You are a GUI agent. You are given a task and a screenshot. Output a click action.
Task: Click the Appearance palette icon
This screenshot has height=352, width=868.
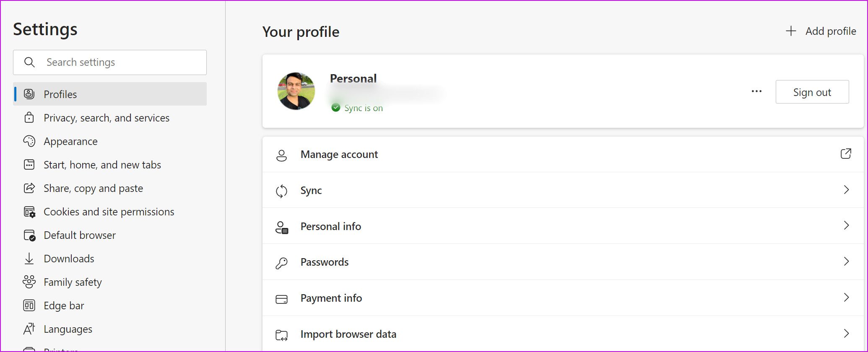pos(29,141)
